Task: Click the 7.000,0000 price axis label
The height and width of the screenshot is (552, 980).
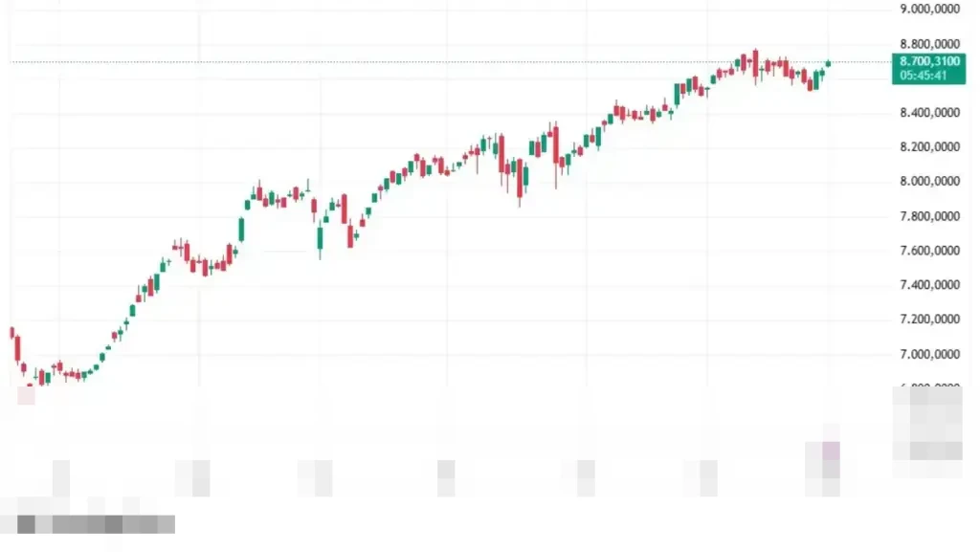Action: coord(930,354)
